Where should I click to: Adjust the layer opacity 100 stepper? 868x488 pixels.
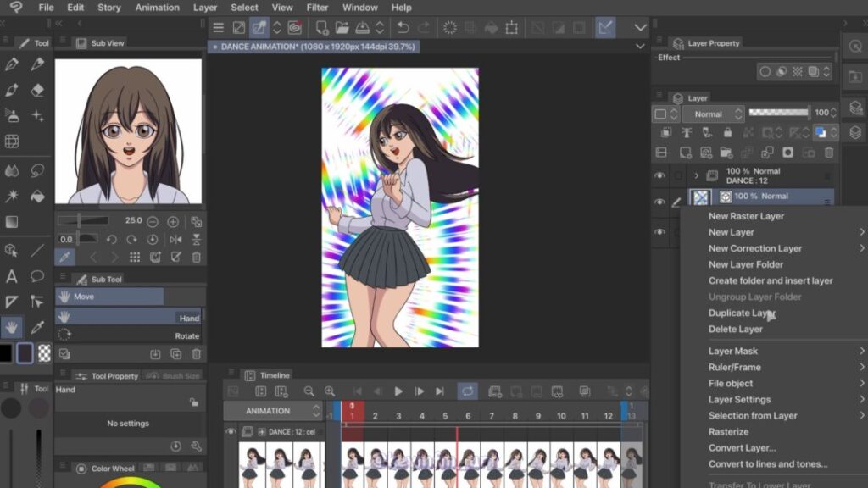pyautogui.click(x=834, y=113)
